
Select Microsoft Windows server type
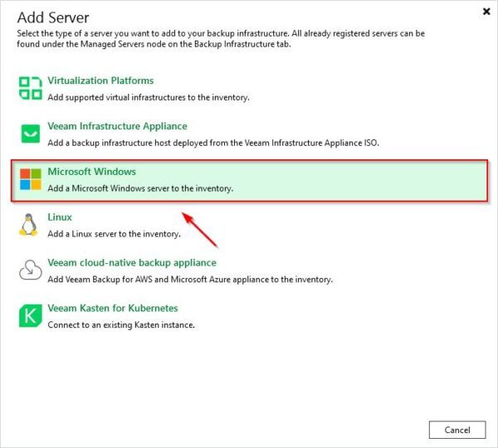click(249, 180)
